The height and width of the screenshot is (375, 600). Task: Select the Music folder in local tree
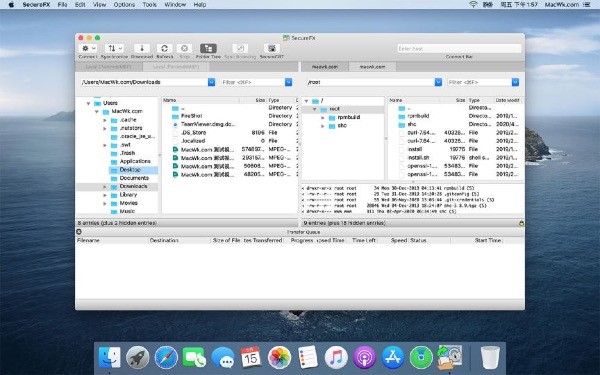tap(127, 211)
